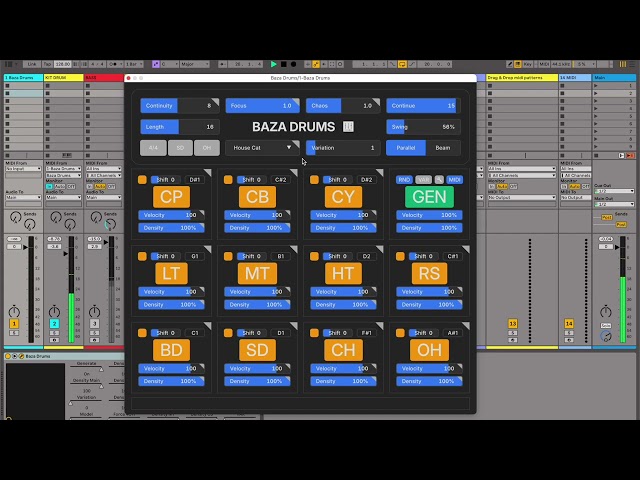
Task: Open the House Cat style dropdown
Action: click(262, 148)
